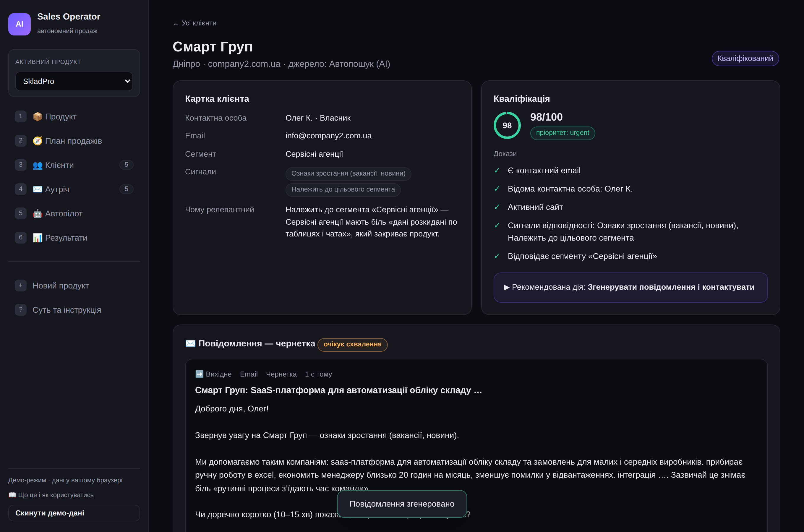Click the 'Повідомлення згенеровано' toast
This screenshot has width=804, height=532.
point(402,504)
